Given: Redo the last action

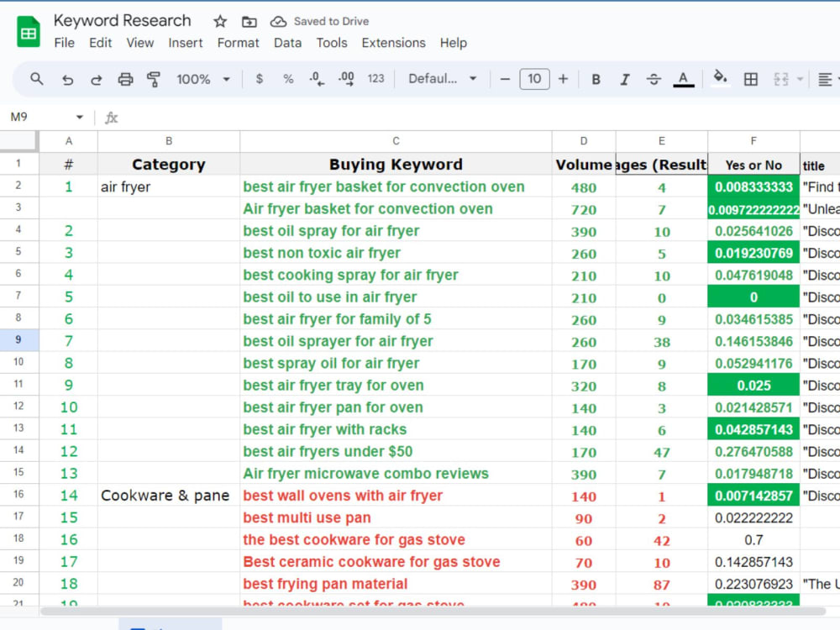Looking at the screenshot, I should click(x=97, y=79).
